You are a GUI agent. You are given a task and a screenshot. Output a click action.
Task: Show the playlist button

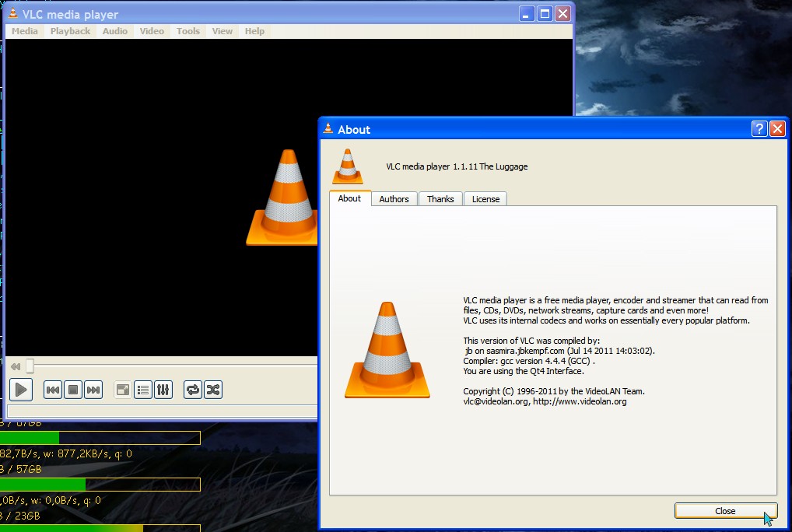tap(143, 390)
